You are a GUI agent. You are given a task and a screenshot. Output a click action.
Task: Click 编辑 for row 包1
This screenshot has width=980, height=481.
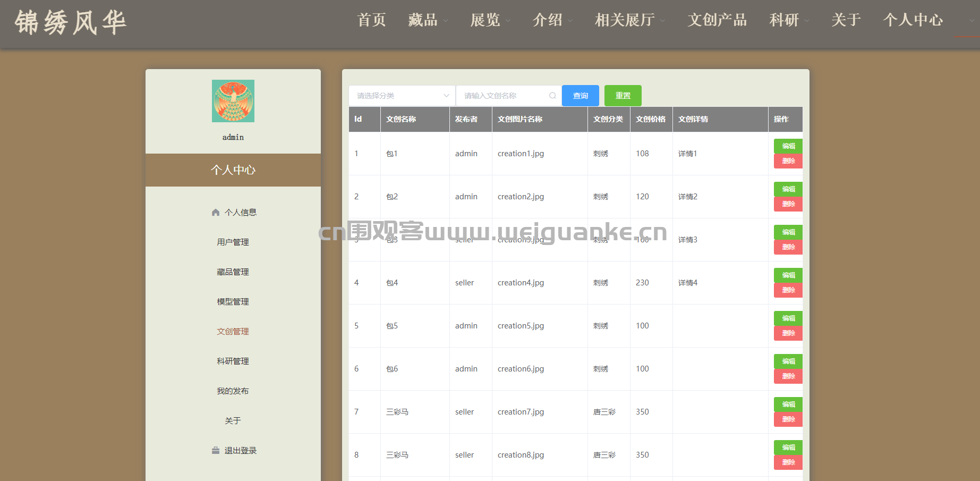788,146
